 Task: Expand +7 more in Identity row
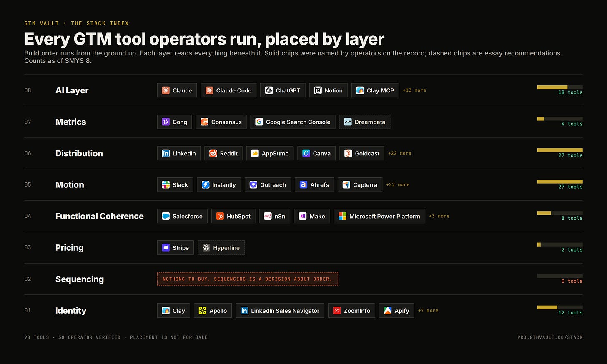click(x=428, y=310)
